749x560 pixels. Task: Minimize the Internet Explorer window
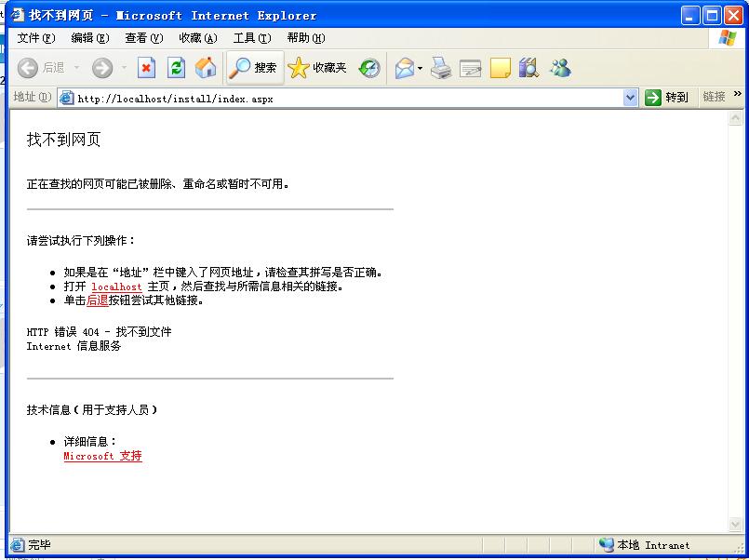(689, 15)
